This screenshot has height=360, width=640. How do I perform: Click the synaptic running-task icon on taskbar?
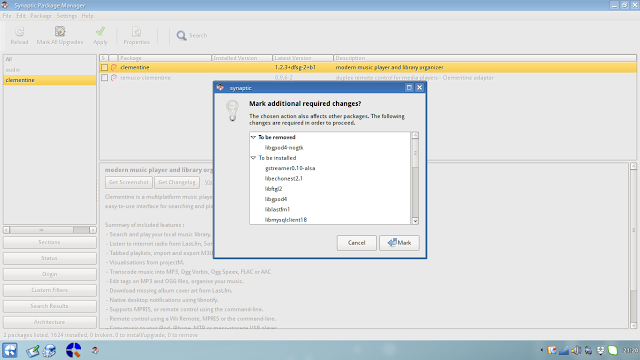click(95, 350)
